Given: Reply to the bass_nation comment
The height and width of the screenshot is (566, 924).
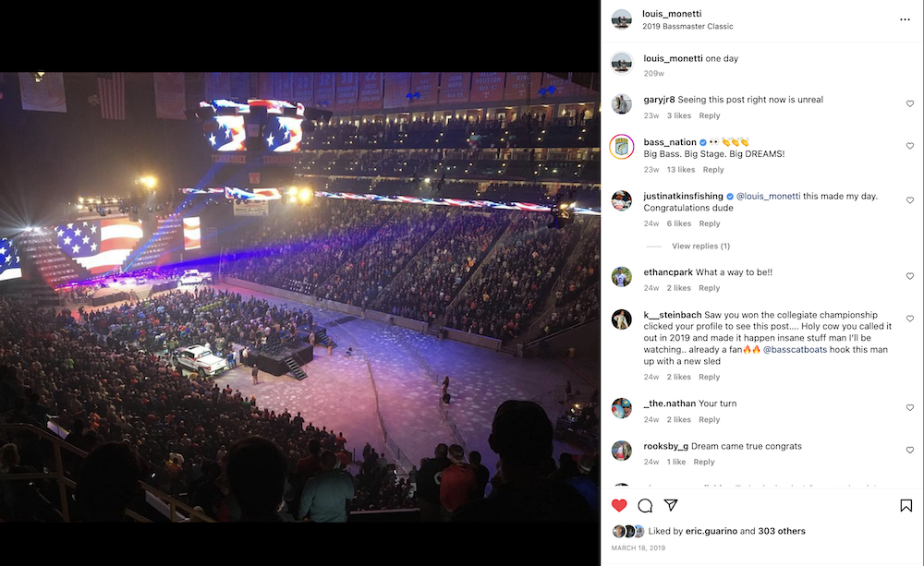Looking at the screenshot, I should point(713,170).
